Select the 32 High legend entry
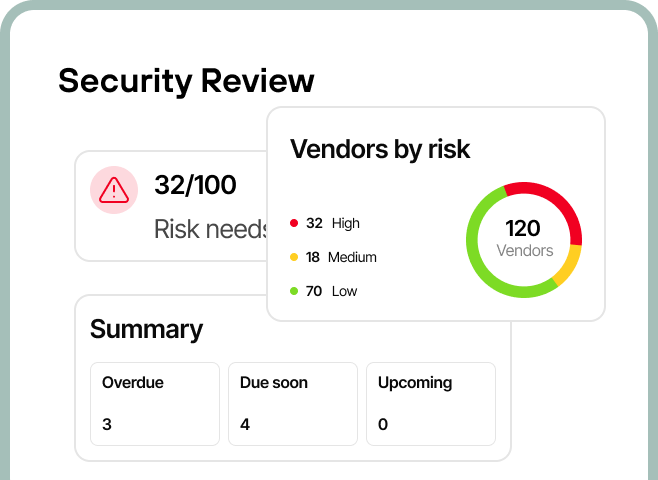This screenshot has height=480, width=658. [325, 223]
